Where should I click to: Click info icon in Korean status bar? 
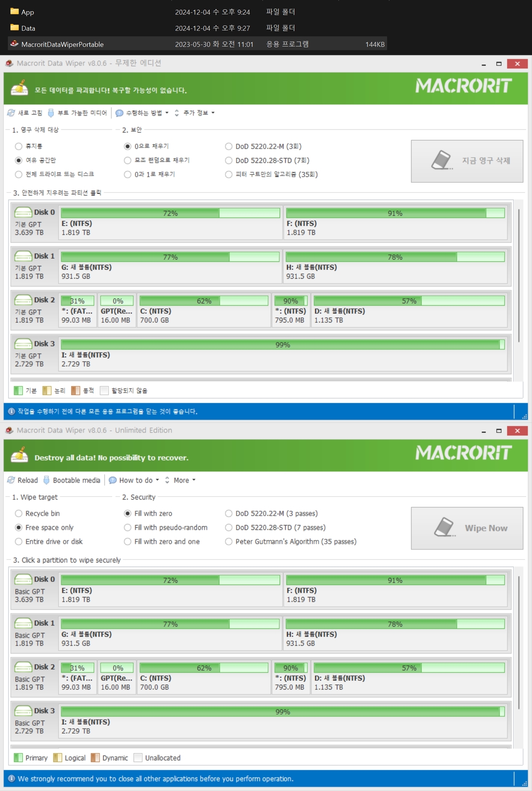click(12, 411)
